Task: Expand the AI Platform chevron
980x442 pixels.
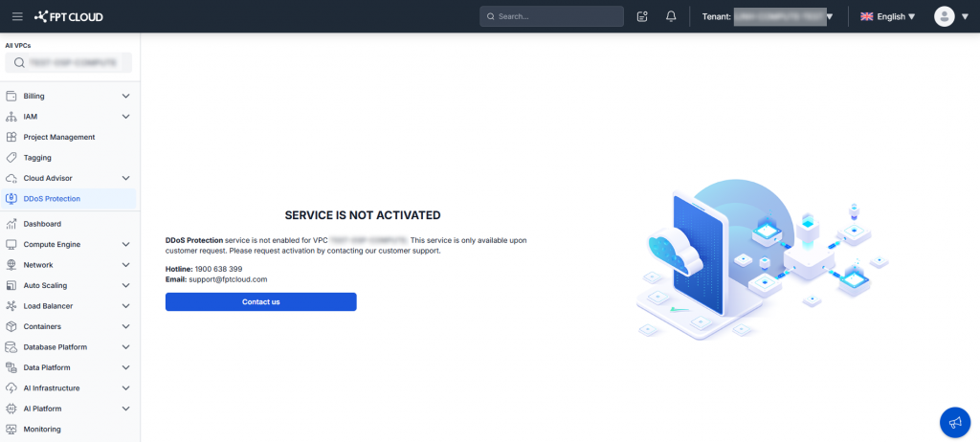Action: pyautogui.click(x=125, y=409)
